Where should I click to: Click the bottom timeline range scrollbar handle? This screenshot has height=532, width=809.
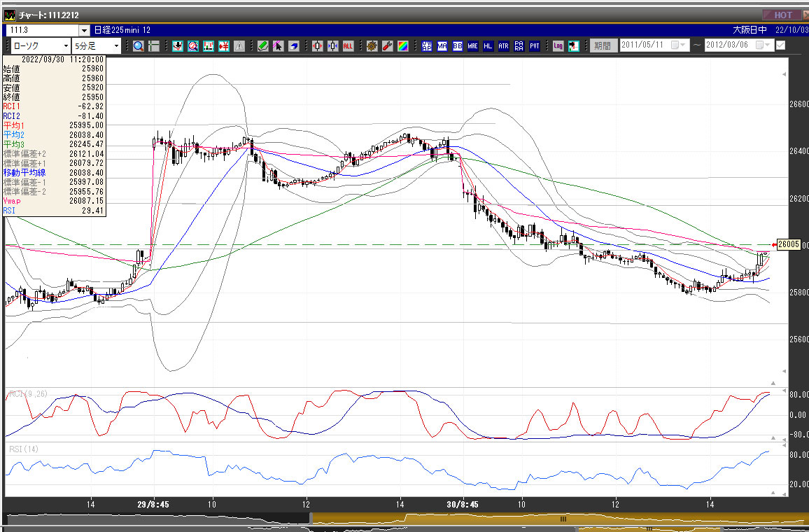(x=563, y=519)
